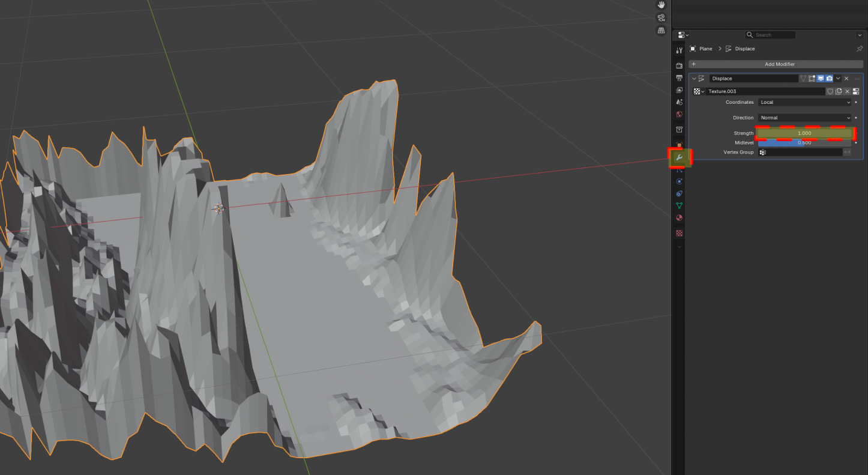Edit the Displace modifier name field
The height and width of the screenshot is (475, 868).
(753, 79)
